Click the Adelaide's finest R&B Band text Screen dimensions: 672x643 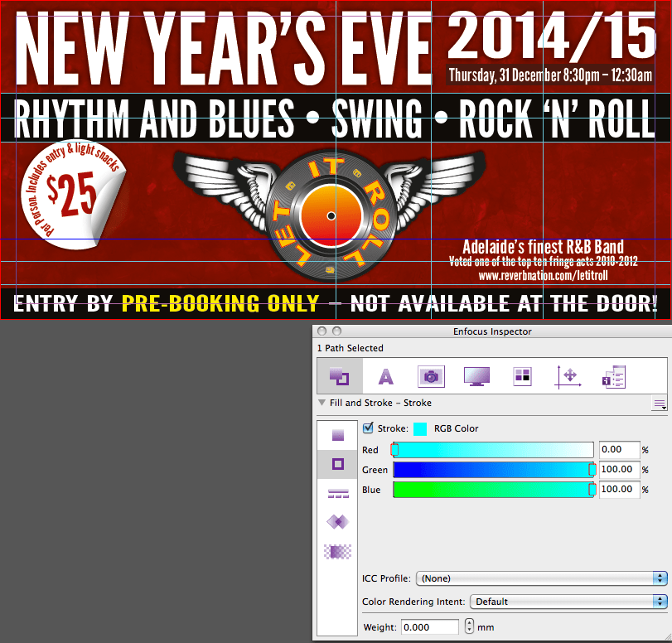click(543, 247)
